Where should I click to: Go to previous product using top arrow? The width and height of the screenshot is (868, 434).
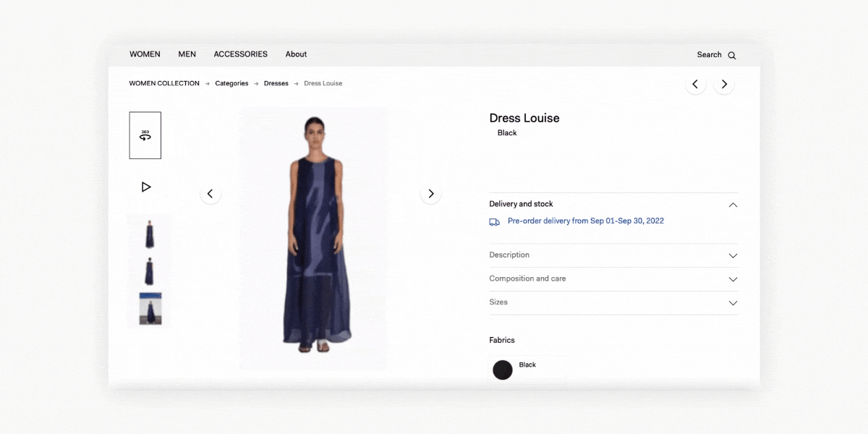[695, 85]
